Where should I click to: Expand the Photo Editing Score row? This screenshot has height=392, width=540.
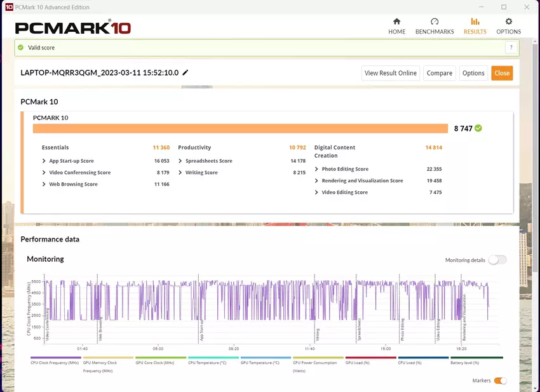(x=316, y=169)
